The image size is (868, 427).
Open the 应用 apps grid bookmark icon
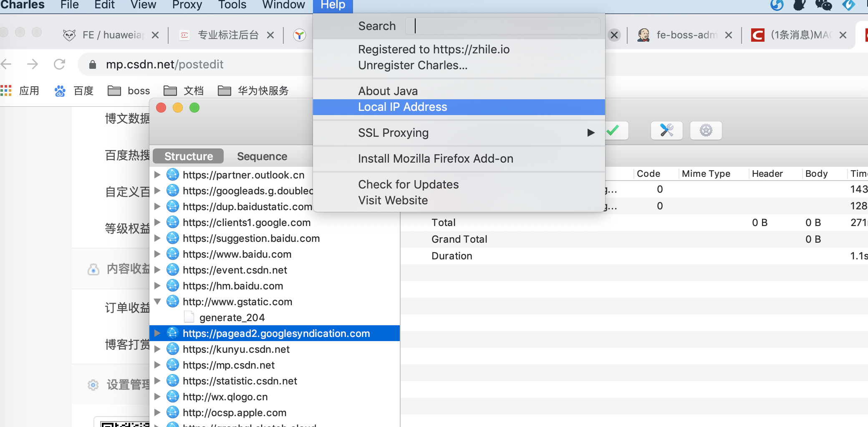pos(6,90)
